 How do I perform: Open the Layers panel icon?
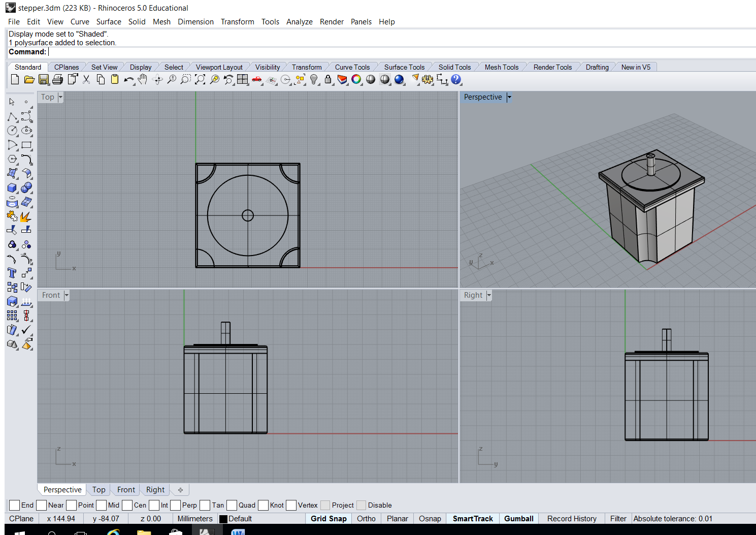point(342,79)
